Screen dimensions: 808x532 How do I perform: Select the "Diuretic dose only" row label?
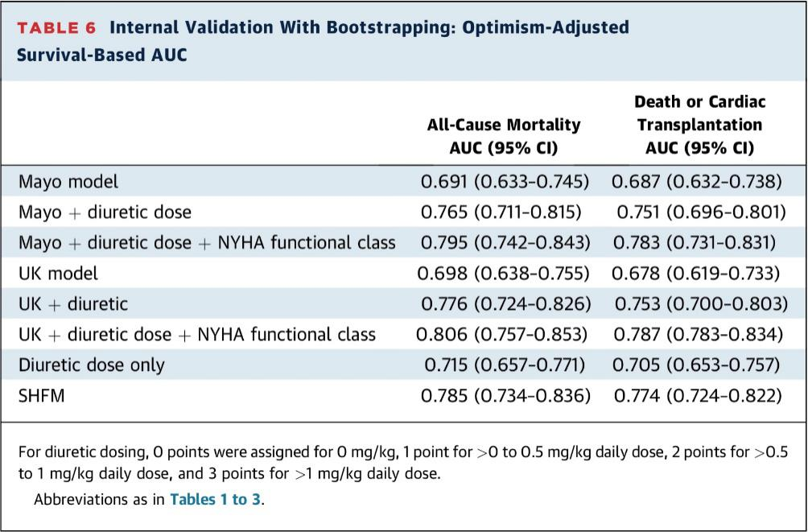pos(91,365)
